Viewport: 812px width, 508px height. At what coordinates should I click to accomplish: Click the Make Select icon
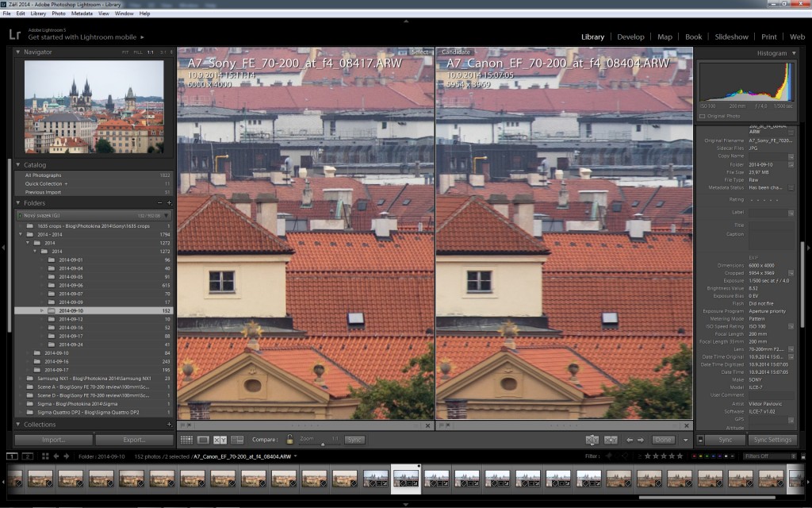[611, 440]
